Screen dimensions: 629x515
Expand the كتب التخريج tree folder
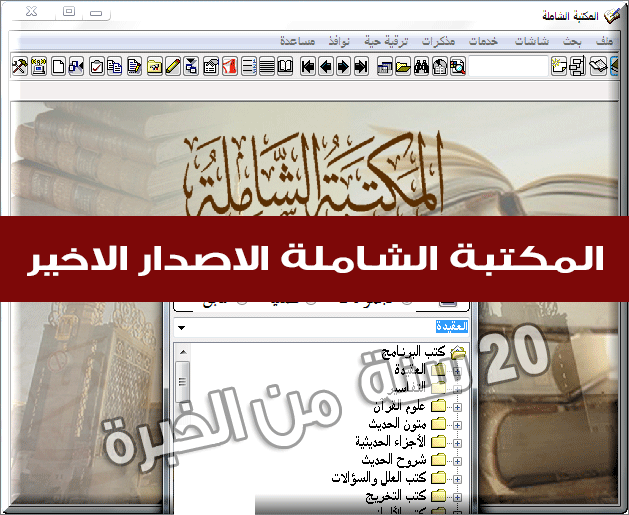(457, 497)
